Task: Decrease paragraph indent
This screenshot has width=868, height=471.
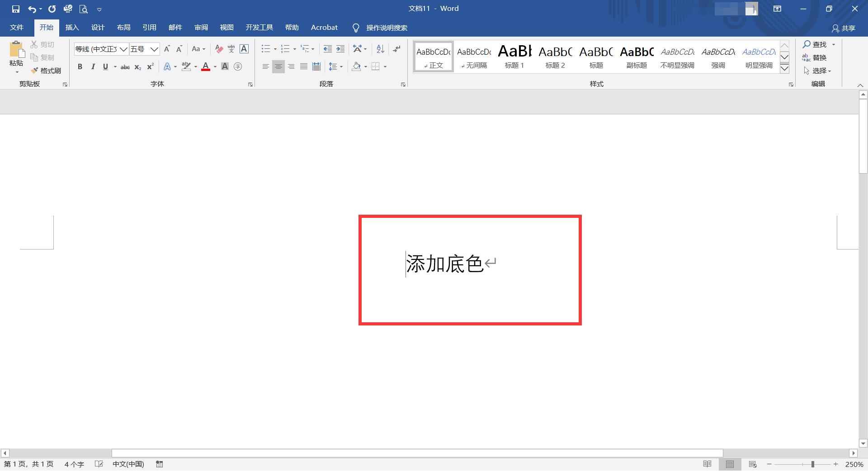Action: (x=328, y=49)
